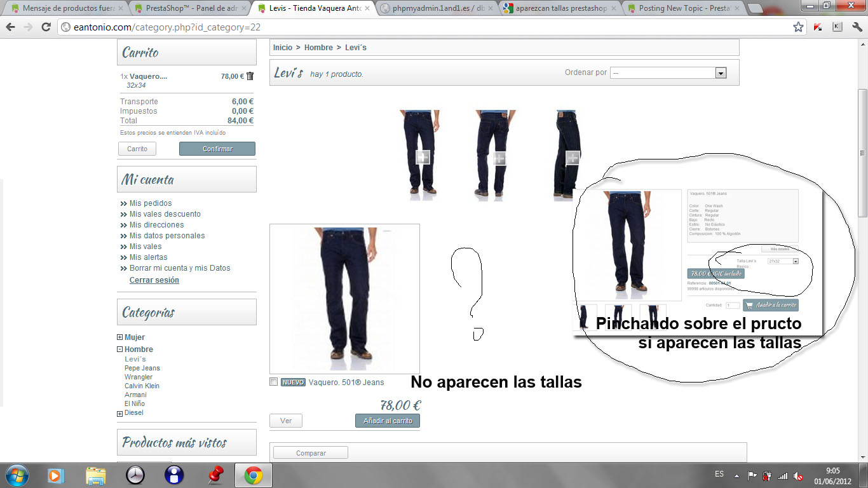This screenshot has height=488, width=868.
Task: Select Pepe Jeans category
Action: pos(142,368)
